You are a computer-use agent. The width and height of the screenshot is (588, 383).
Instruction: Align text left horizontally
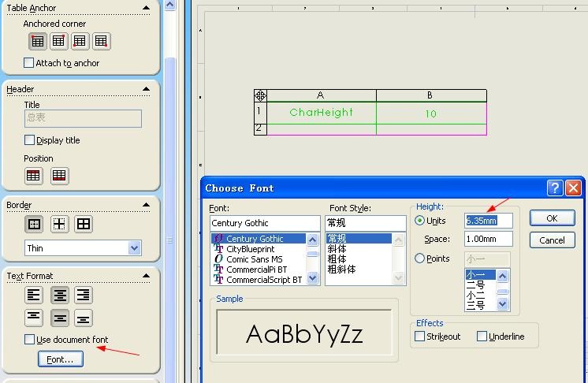coord(34,295)
